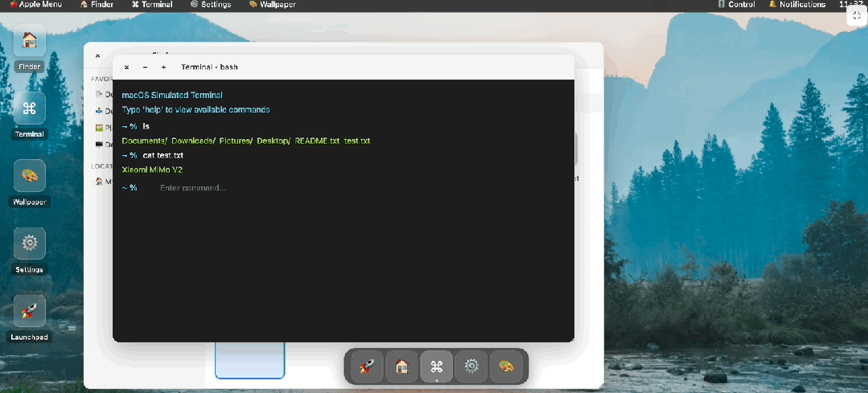Image resolution: width=868 pixels, height=393 pixels.
Task: Select Settings in the top menu bar
Action: (211, 5)
